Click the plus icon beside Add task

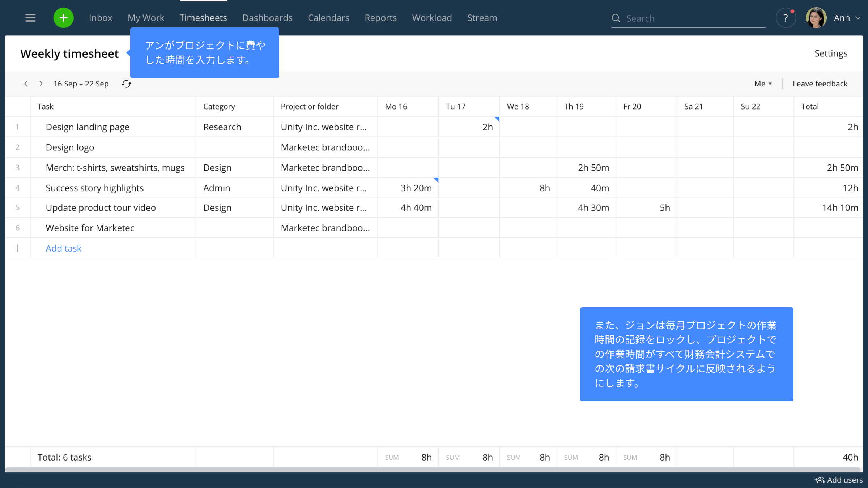coord(17,248)
